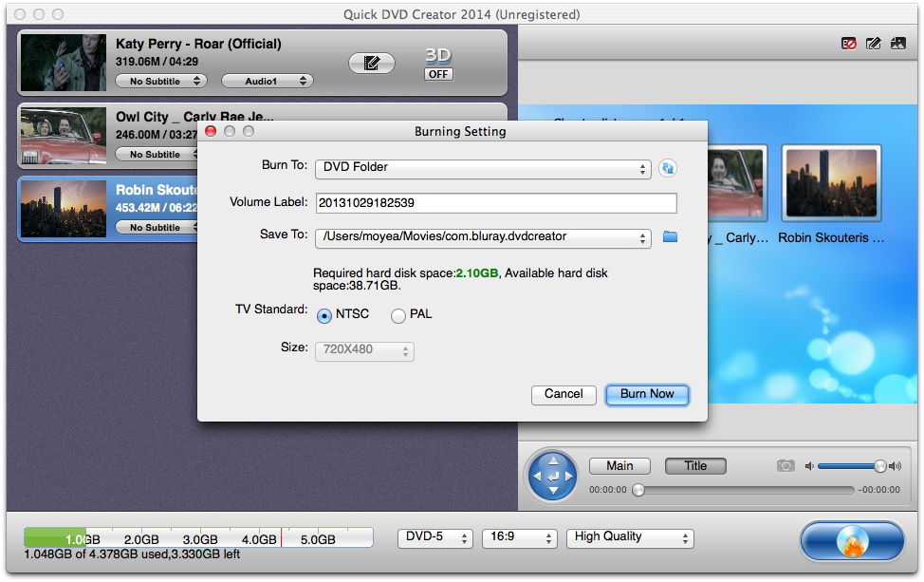Open the High Quality dropdown
This screenshot has width=924, height=582.
click(x=630, y=537)
